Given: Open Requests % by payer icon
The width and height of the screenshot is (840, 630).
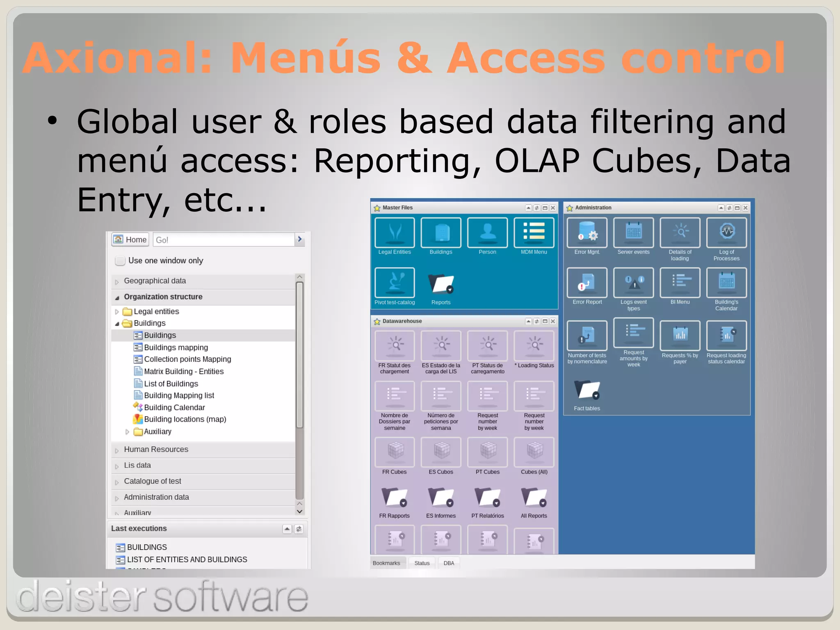Looking at the screenshot, I should click(x=680, y=336).
